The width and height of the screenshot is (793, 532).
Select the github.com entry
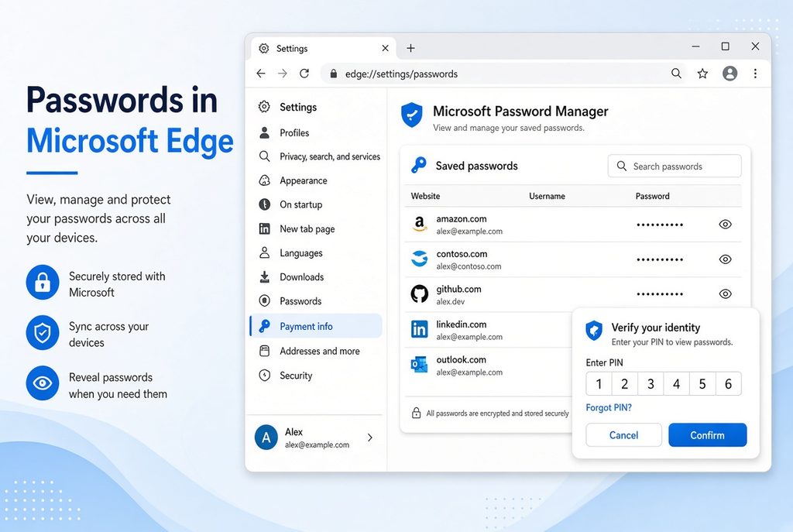point(573,294)
